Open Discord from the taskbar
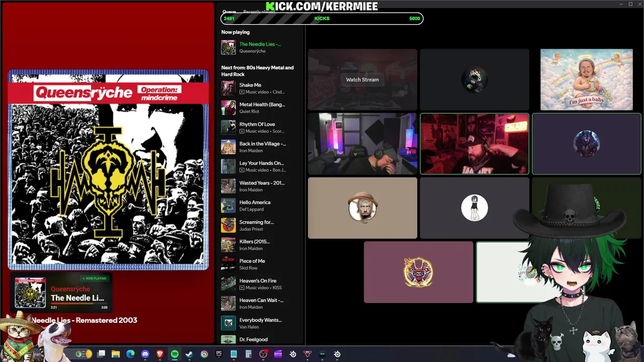Screen dimensions: 644x362 click(145, 354)
